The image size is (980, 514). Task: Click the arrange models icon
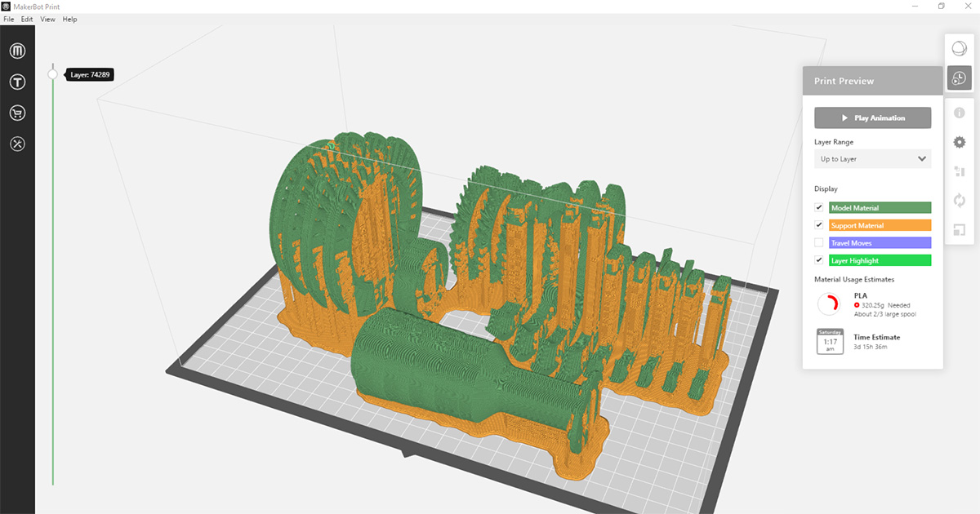point(960,171)
